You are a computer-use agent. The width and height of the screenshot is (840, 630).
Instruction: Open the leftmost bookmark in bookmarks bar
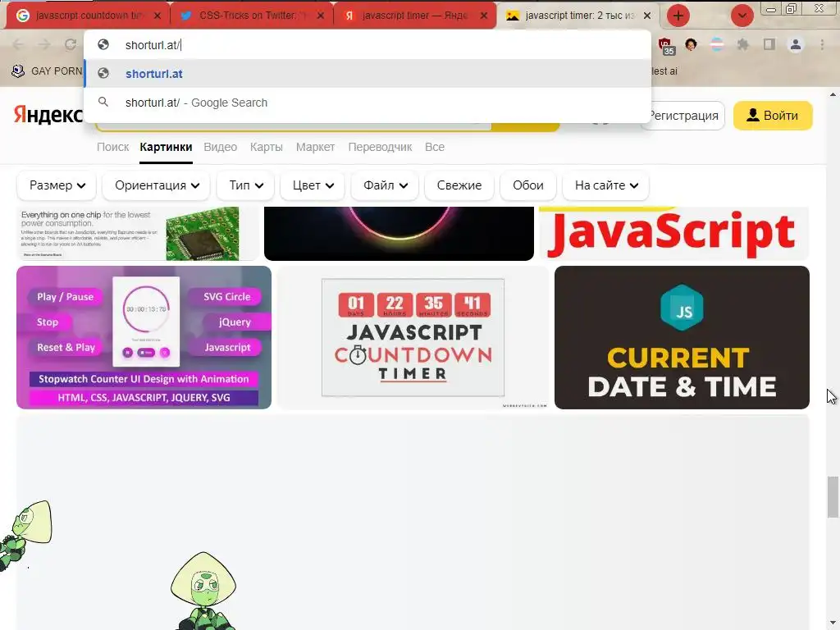47,71
